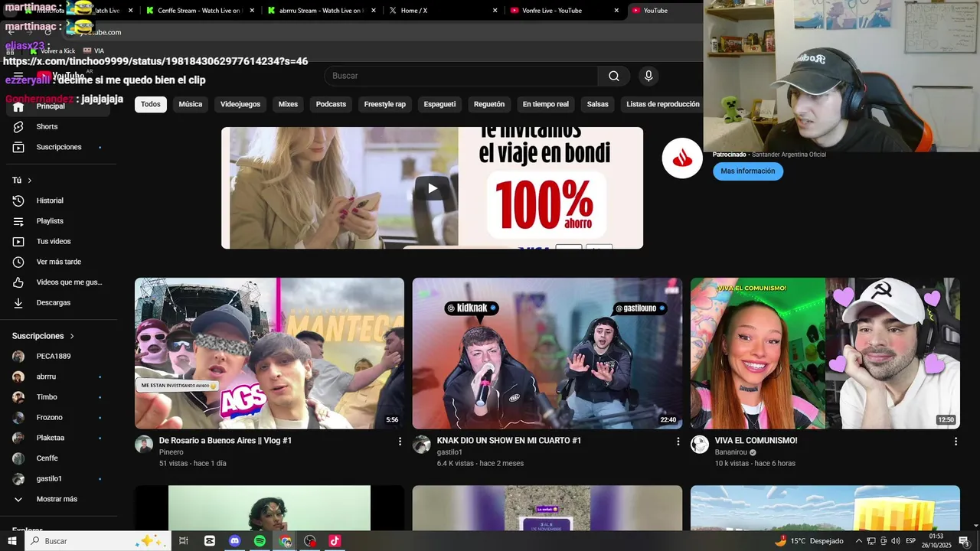The width and height of the screenshot is (980, 551).
Task: Open VIVA EL COMUNISMO video thumbnail
Action: tap(825, 353)
